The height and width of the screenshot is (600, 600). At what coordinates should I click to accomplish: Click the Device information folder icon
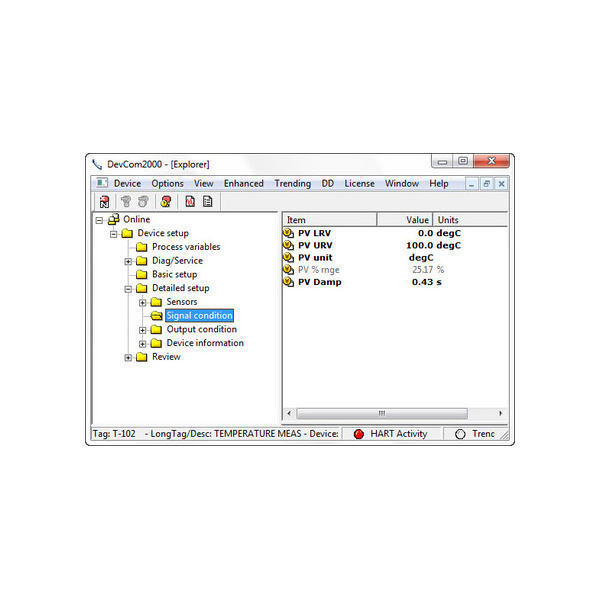(156, 343)
